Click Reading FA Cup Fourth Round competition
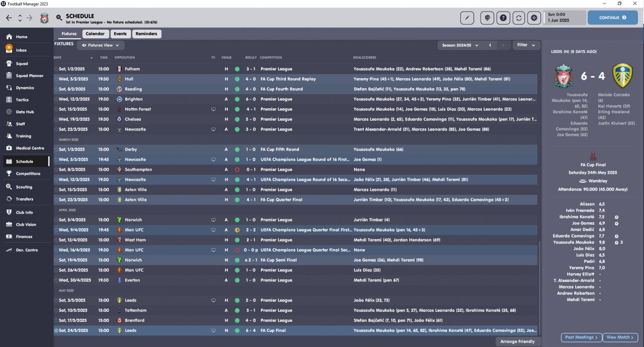 tap(282, 89)
